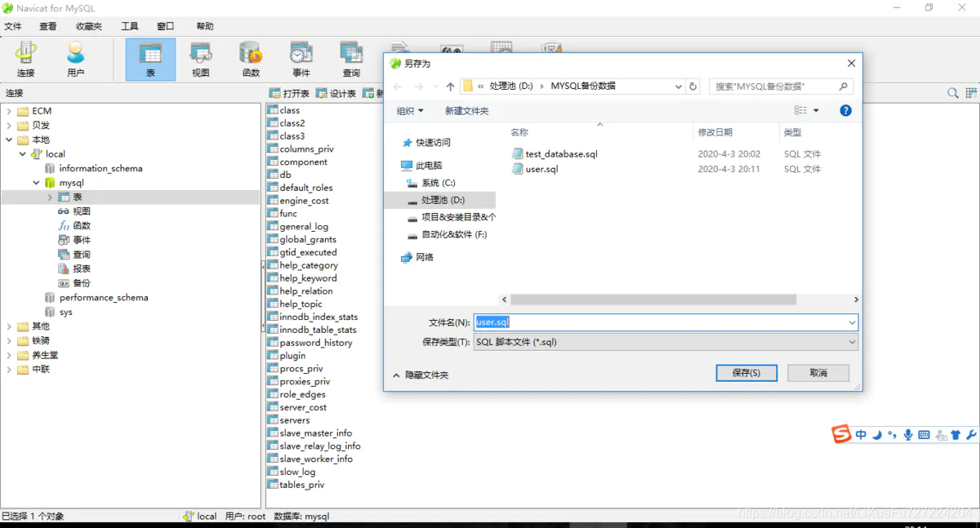Viewport: 980px width, 528px height.
Task: Click the 连接 (Connection) toolbar icon
Action: [x=26, y=59]
